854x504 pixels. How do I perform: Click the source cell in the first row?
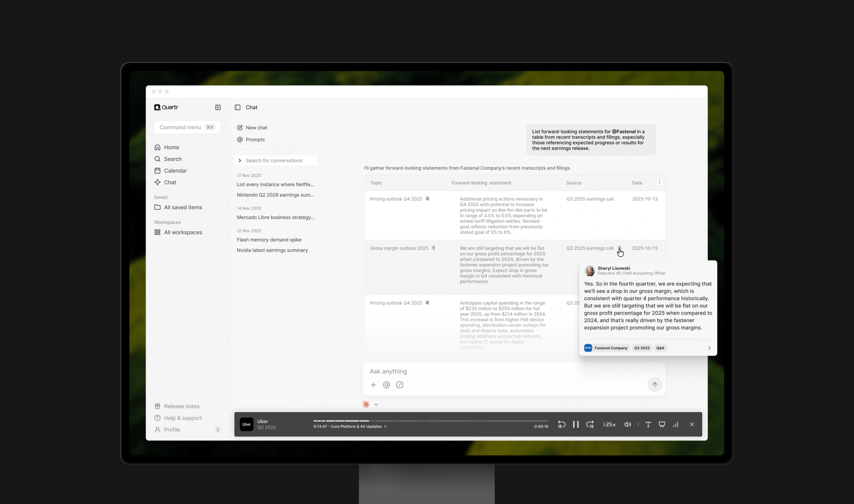(x=590, y=199)
